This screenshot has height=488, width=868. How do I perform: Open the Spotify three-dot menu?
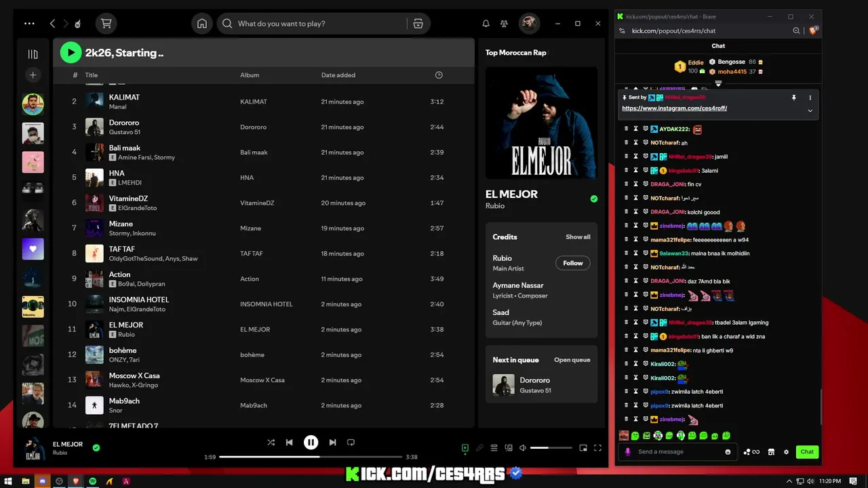pos(29,23)
